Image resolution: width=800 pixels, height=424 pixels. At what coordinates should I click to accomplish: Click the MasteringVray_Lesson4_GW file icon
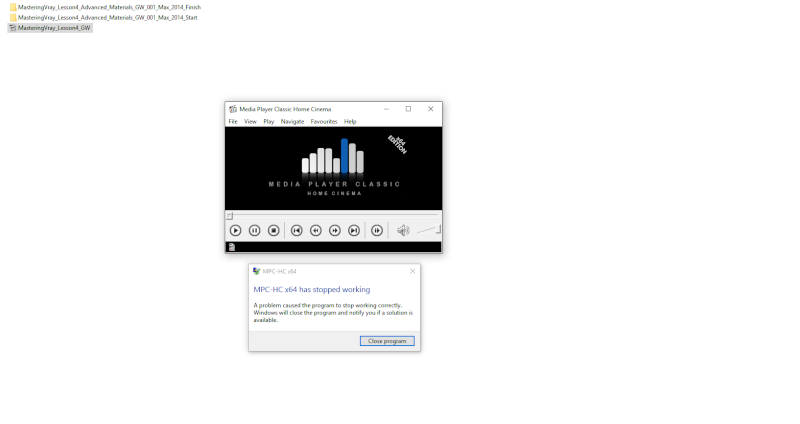click(x=13, y=28)
